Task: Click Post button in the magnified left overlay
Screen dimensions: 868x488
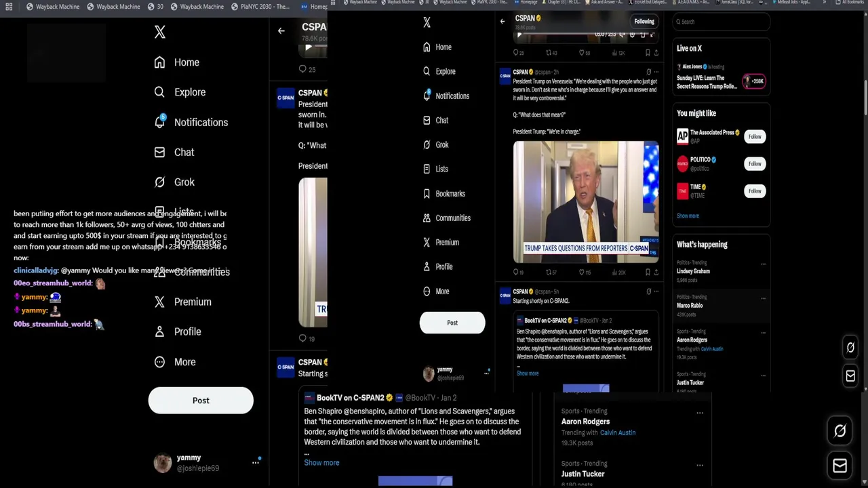Action: click(x=201, y=401)
